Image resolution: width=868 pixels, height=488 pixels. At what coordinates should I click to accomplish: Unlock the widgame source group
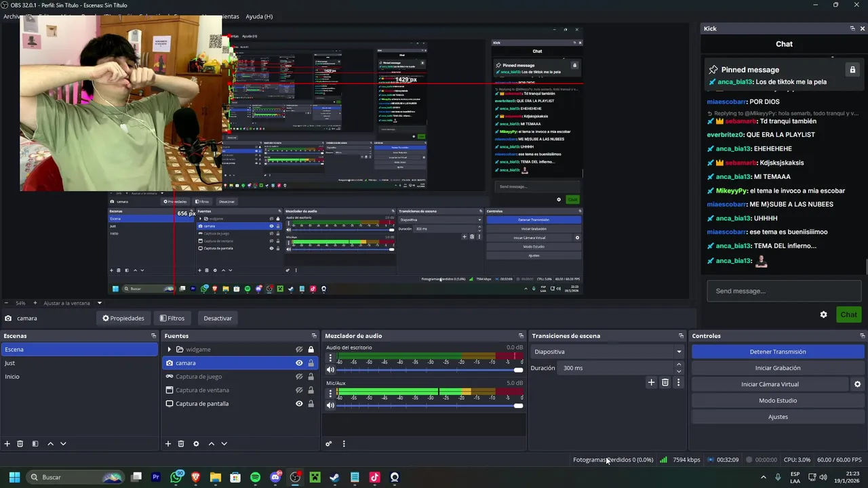click(x=311, y=350)
